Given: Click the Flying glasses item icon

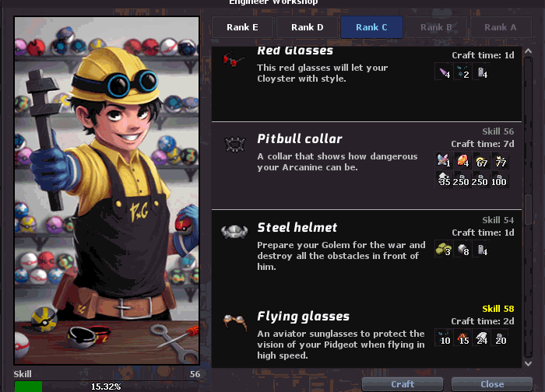Looking at the screenshot, I should tap(235, 322).
